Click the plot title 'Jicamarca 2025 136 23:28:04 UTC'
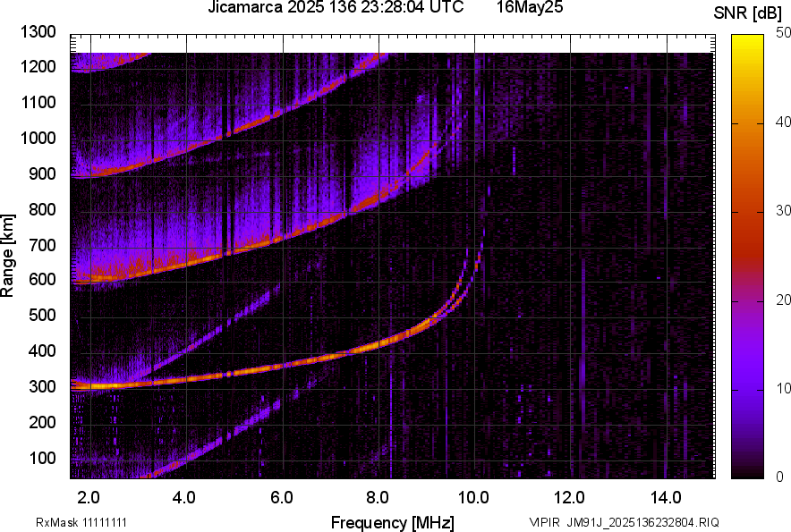This screenshot has width=791, height=532. [x=336, y=7]
